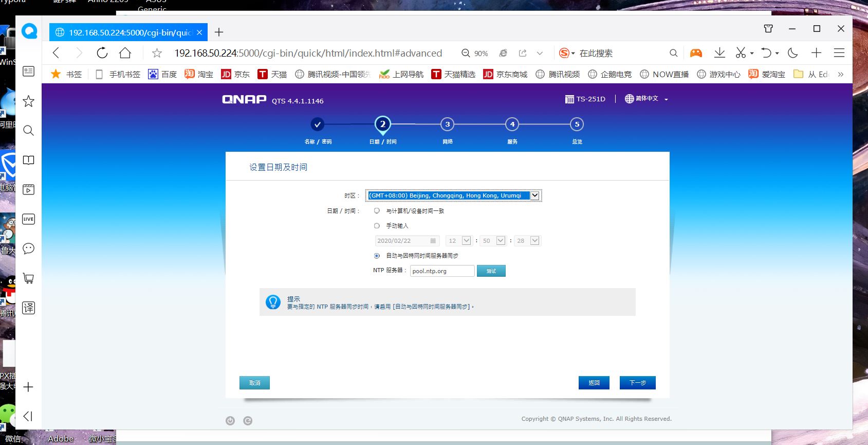Viewport: 868px width, 445px height.
Task: Open the 京东 bookmark
Action: click(x=235, y=74)
